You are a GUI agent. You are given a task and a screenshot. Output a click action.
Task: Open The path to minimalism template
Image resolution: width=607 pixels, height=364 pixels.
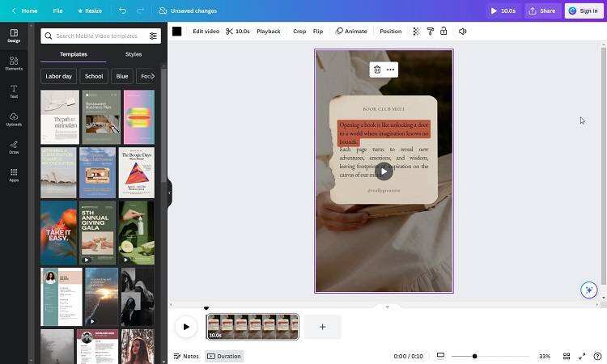(60, 117)
